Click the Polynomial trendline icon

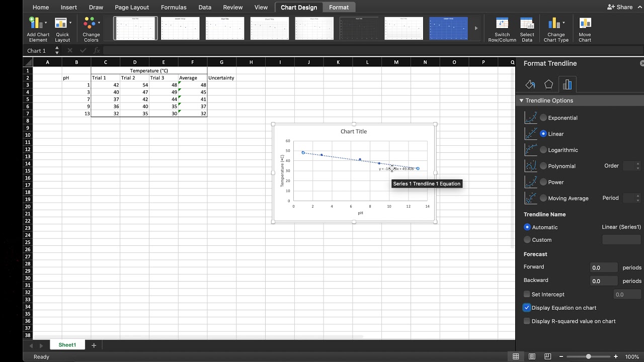(530, 166)
